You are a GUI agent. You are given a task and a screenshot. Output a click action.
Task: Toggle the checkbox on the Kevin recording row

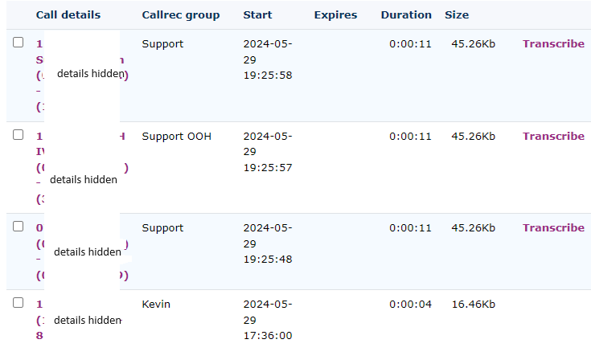(18, 303)
